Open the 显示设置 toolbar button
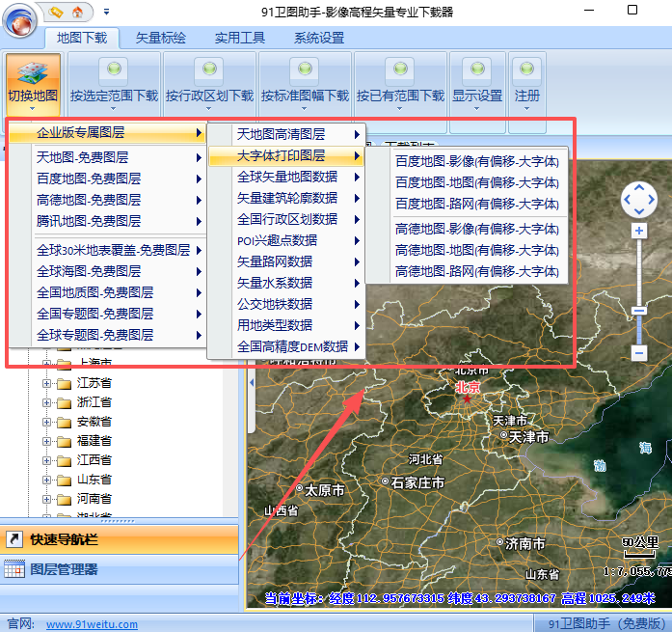The image size is (672, 632). (x=477, y=84)
